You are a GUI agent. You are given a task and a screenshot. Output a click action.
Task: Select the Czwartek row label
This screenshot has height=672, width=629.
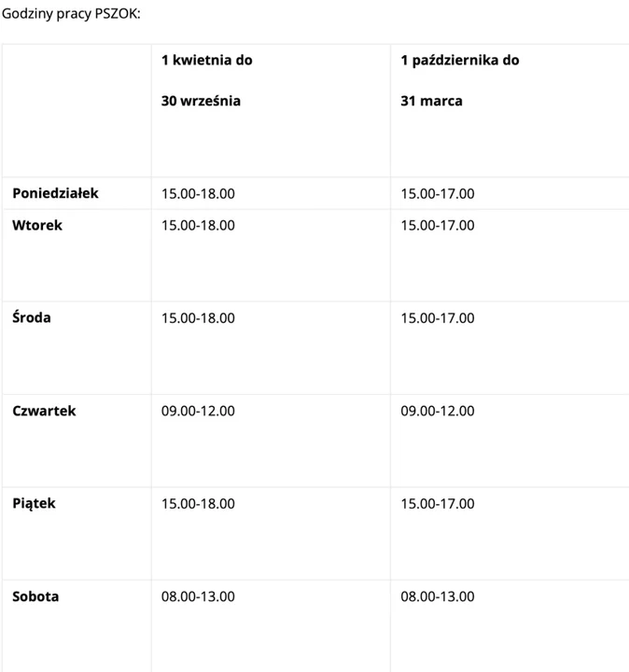click(x=44, y=411)
